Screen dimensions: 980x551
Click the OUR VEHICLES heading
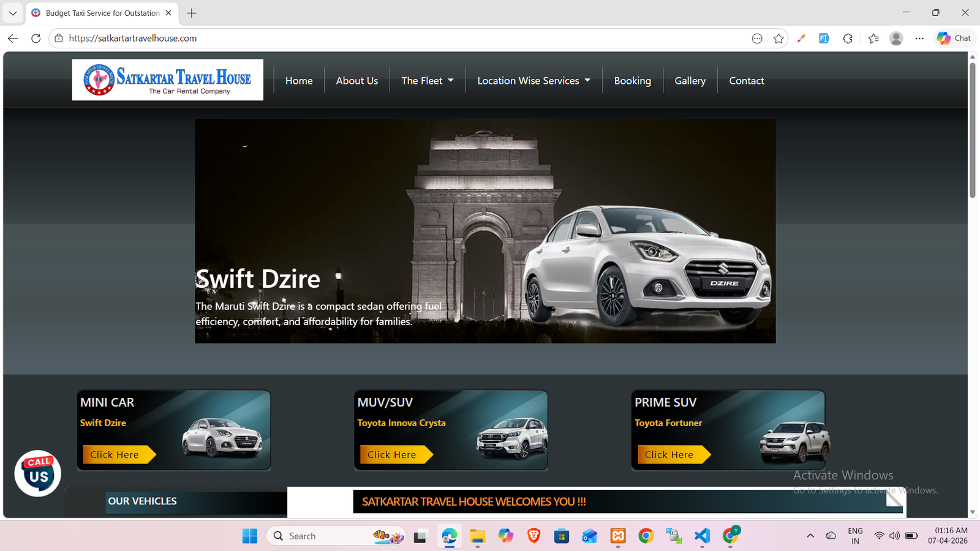click(x=142, y=501)
